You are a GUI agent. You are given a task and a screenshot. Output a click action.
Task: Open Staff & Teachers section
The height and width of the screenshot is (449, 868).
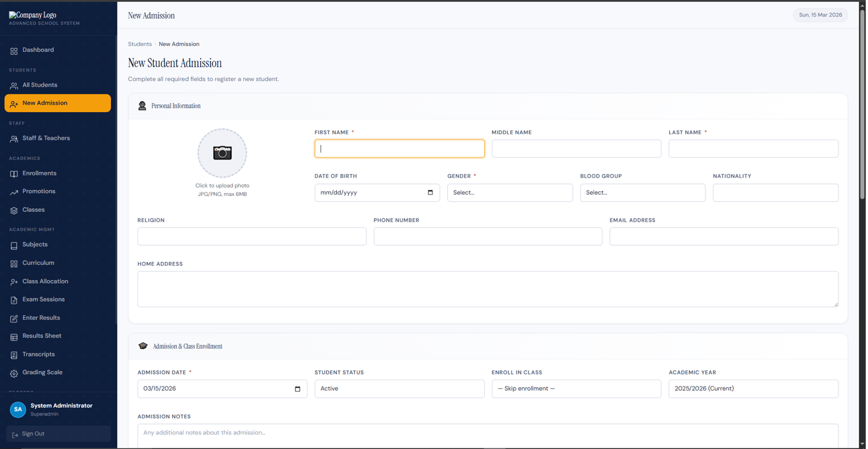coord(58,138)
